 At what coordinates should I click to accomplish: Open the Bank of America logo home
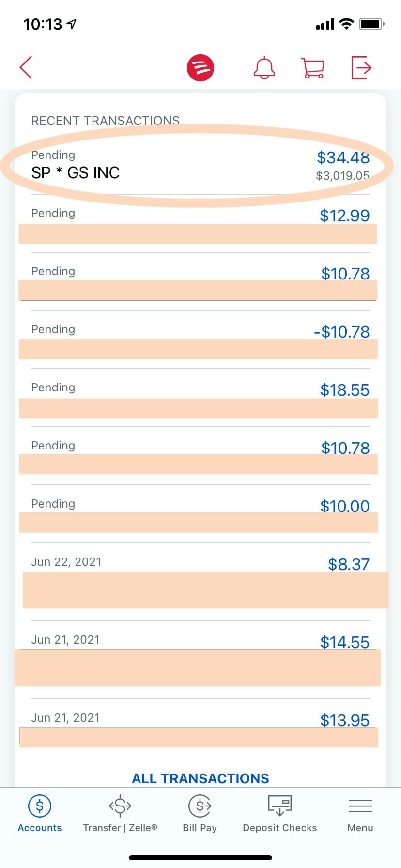(x=200, y=67)
